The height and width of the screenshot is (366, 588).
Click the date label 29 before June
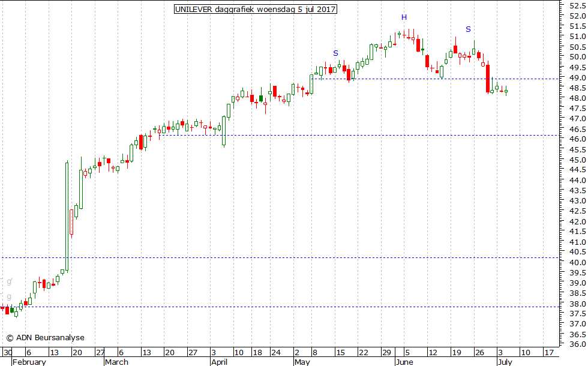tap(386, 353)
